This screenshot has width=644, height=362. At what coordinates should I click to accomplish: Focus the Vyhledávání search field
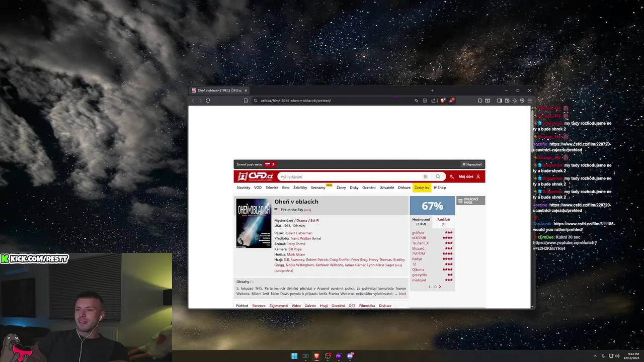point(350,176)
